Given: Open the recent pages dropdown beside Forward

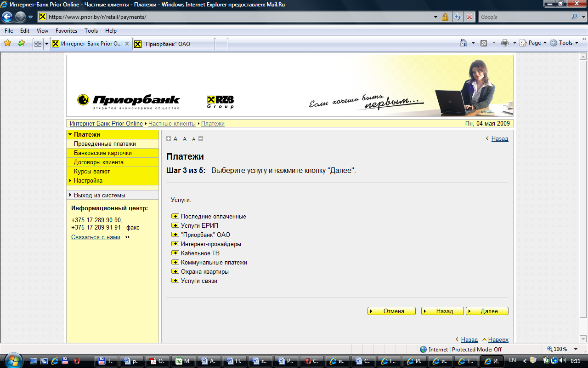Looking at the screenshot, I should point(30,17).
